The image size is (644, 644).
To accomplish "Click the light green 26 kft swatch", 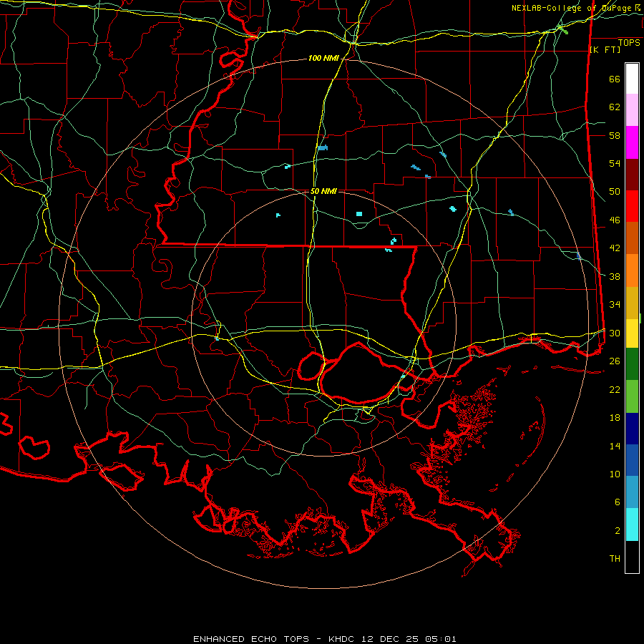I will pos(632,396).
